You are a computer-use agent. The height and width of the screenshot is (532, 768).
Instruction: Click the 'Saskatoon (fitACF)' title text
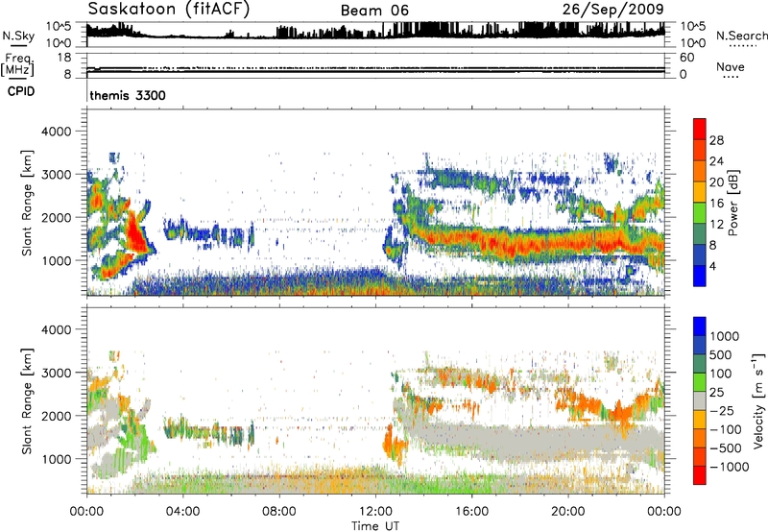pos(169,10)
